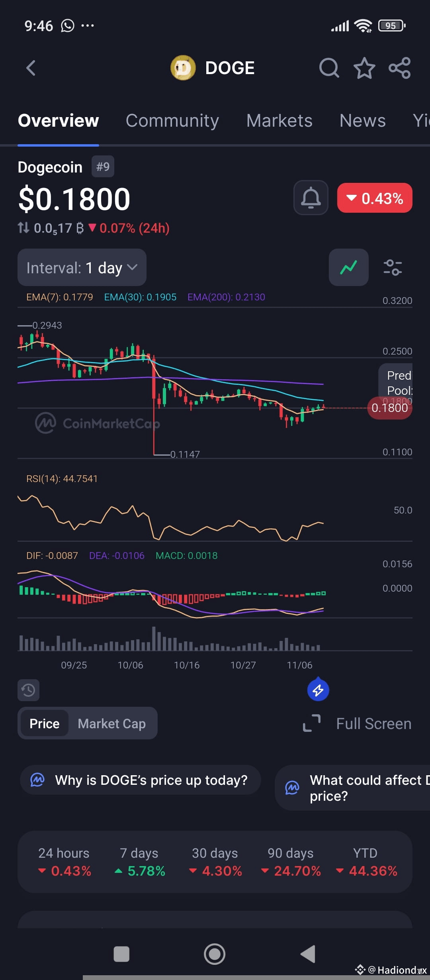Tap the WhatsApp notification icon in status bar
This screenshot has width=430, height=980.
coord(68,26)
